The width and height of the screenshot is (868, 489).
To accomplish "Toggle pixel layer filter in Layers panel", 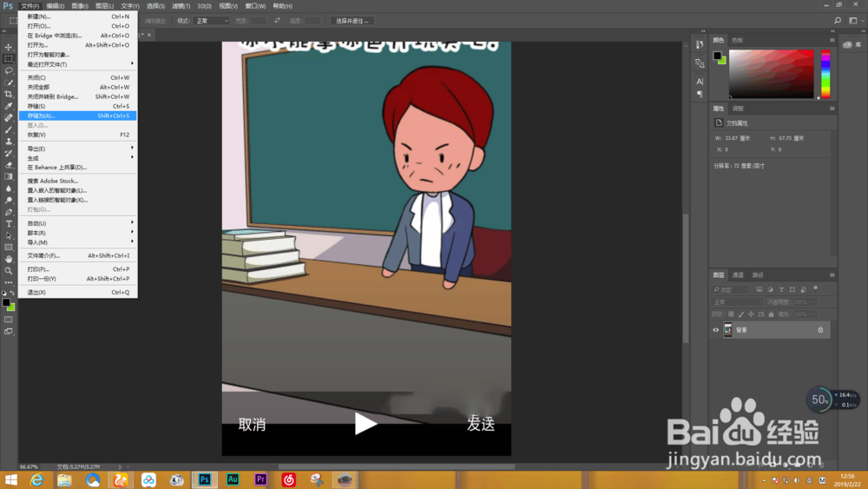I will click(x=759, y=289).
